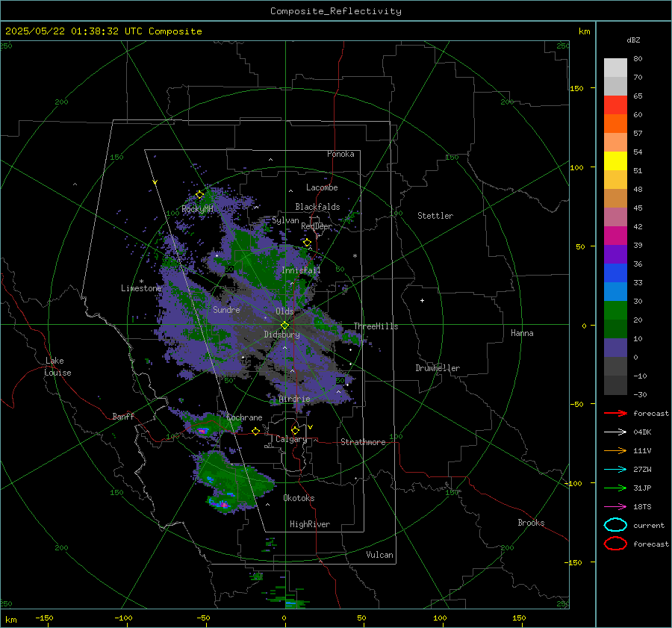Click the Strathmore label
This screenshot has height=628, width=672.
pyautogui.click(x=363, y=442)
